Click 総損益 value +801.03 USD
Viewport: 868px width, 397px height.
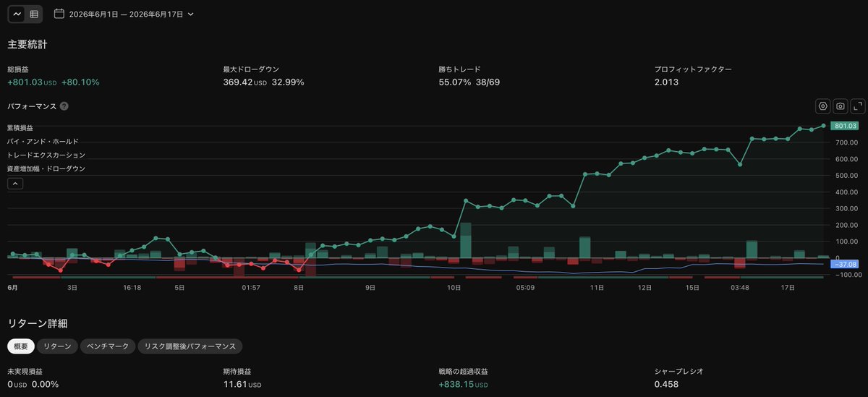[32, 82]
